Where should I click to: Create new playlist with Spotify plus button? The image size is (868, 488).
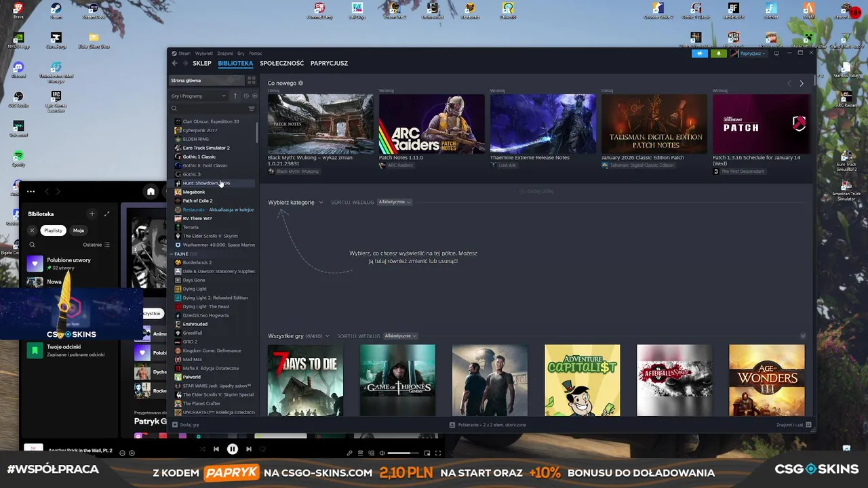click(92, 214)
